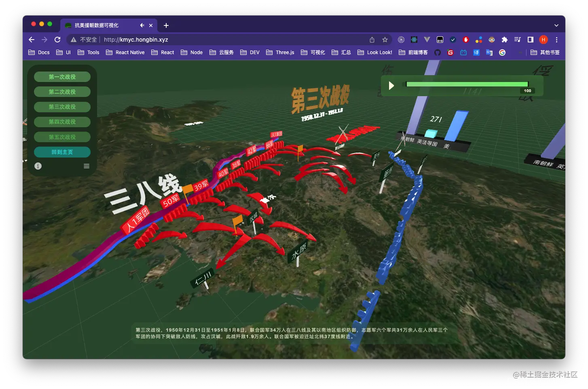Image resolution: width=588 pixels, height=389 pixels.
Task: Select the 第五次战役 button
Action: coord(62,137)
